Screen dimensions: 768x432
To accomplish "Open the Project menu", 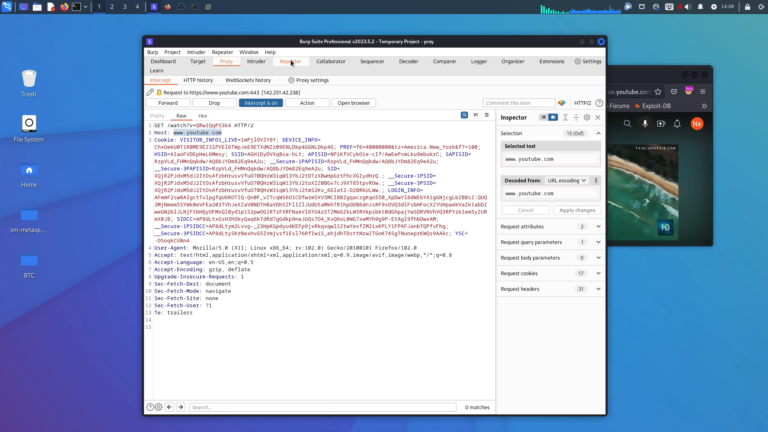I will [172, 52].
